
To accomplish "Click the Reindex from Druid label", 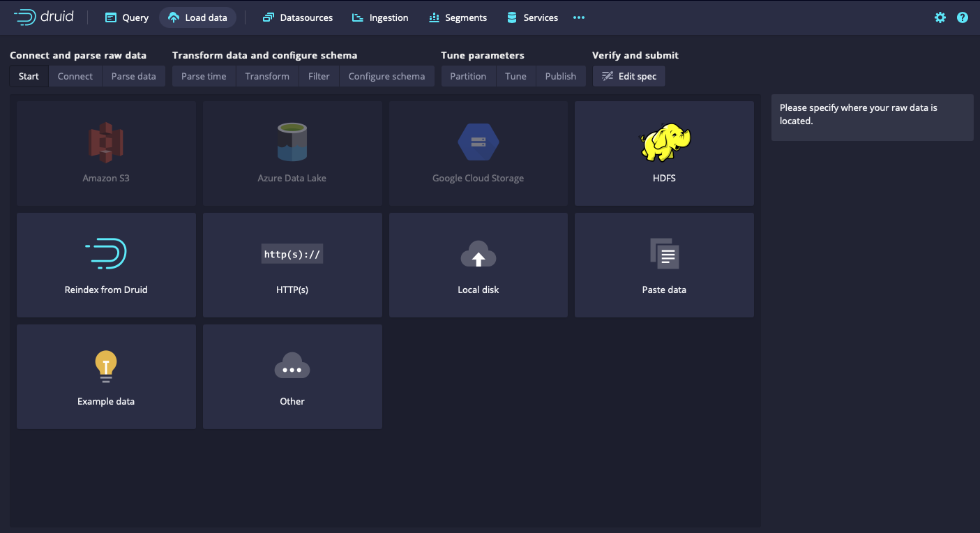I will click(x=106, y=290).
